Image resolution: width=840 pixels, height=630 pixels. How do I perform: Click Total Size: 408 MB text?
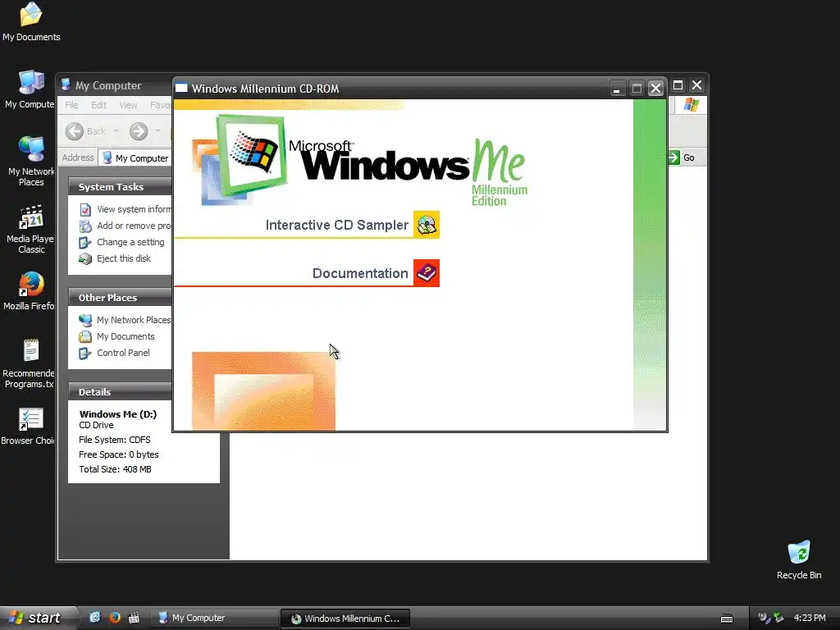click(115, 469)
